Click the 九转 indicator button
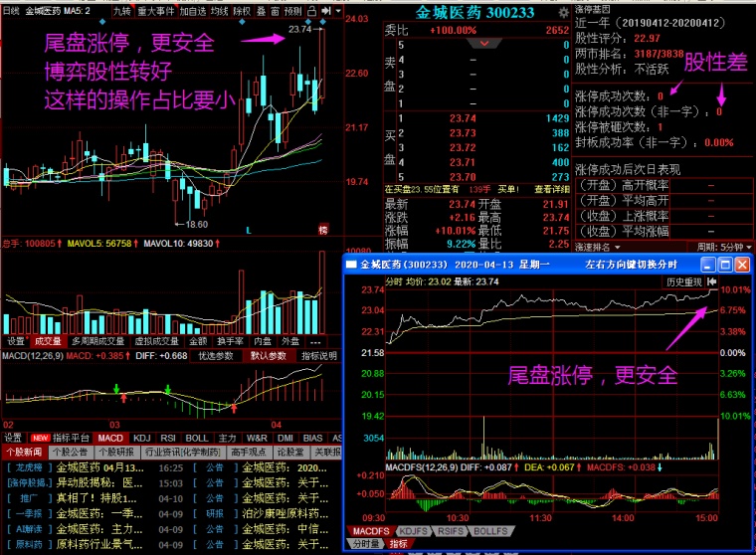Image resolution: width=756 pixels, height=555 pixels. [121, 11]
